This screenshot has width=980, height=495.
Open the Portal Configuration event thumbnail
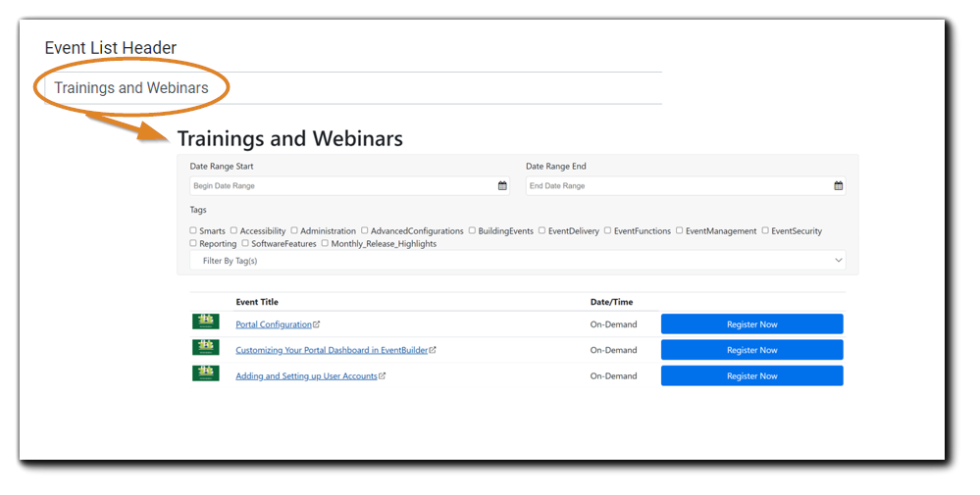coord(206,322)
